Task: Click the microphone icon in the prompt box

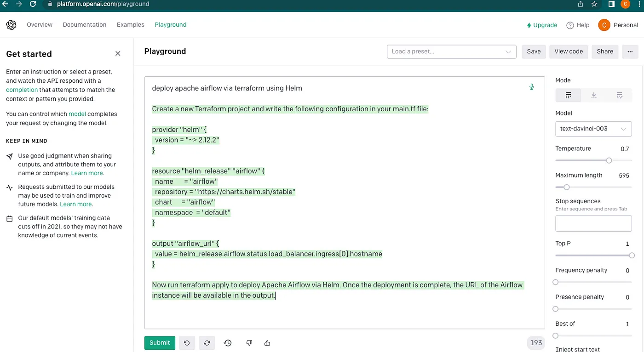Action: (532, 87)
